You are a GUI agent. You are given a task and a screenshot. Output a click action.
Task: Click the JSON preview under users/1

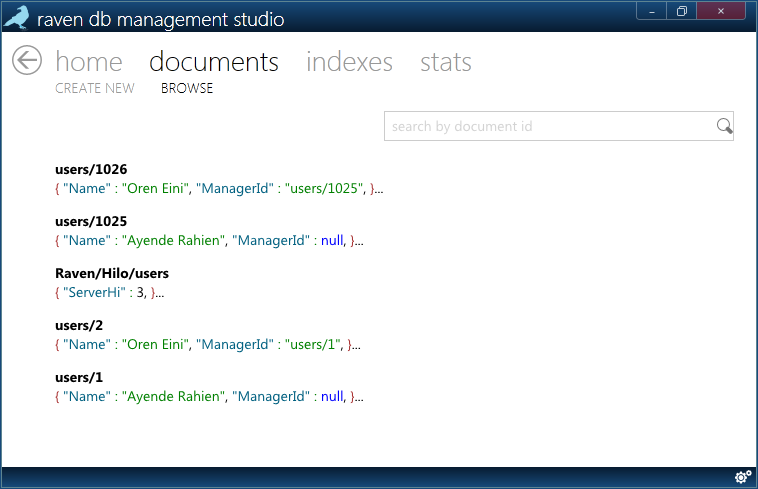pos(209,397)
